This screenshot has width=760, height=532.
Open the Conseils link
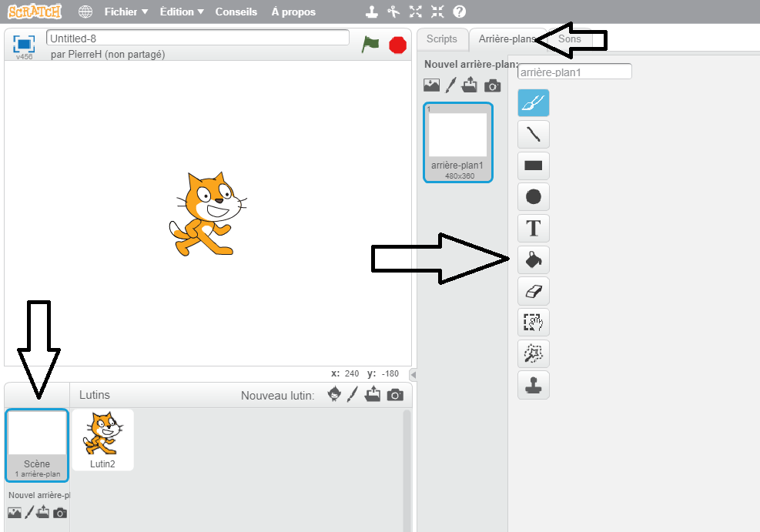236,12
